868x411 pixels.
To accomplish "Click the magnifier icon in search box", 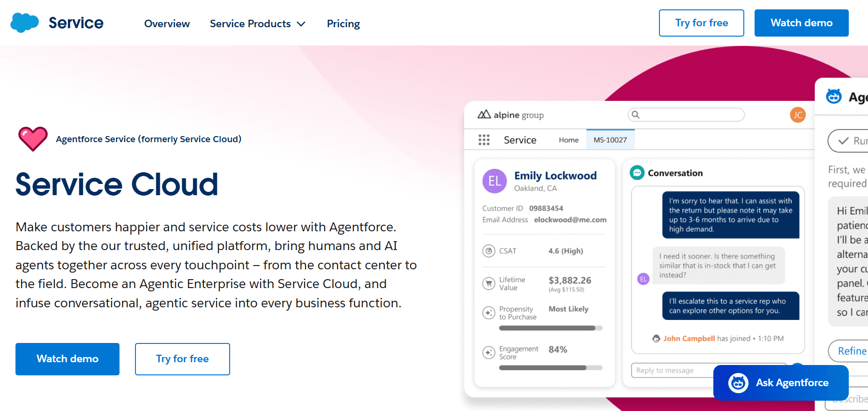I will point(636,114).
